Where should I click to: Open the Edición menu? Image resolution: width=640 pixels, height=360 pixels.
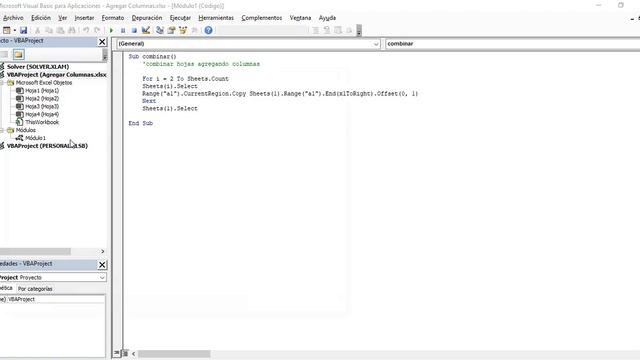[41, 18]
